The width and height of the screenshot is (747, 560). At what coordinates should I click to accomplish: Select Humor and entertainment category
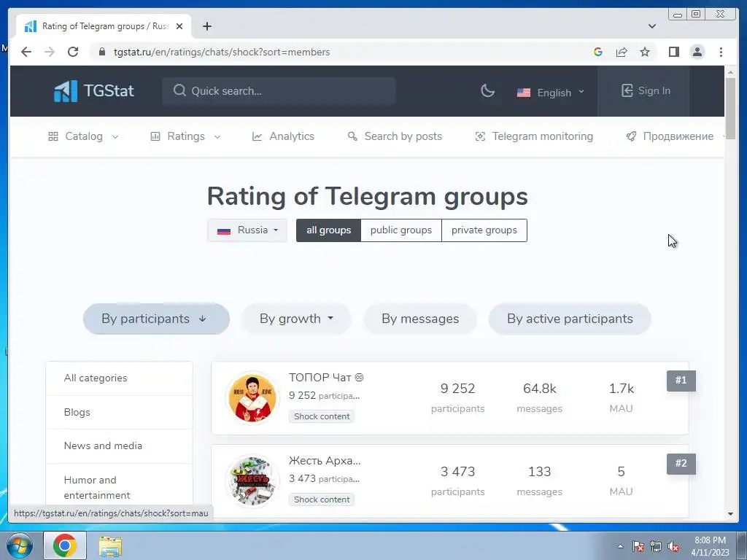(x=119, y=488)
